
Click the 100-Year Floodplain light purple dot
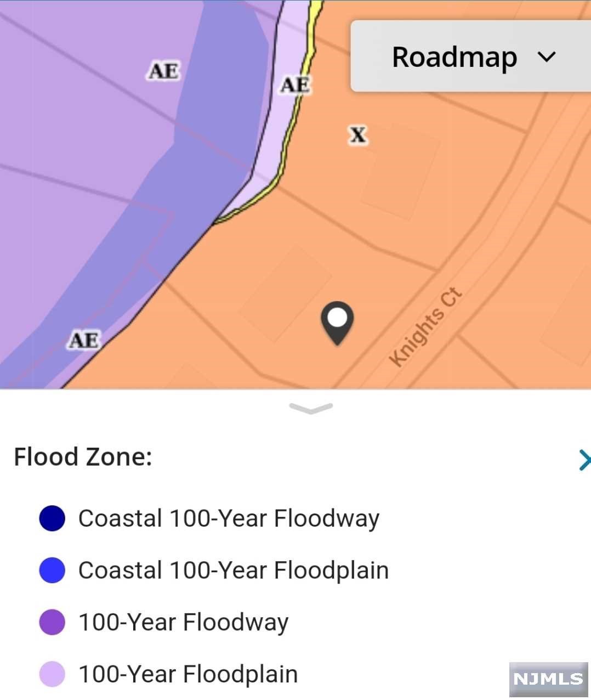(52, 674)
